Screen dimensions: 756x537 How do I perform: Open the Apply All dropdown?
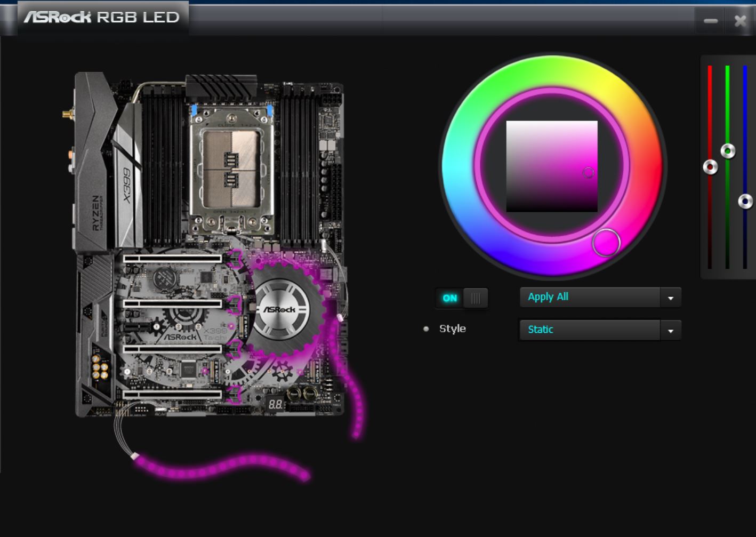coord(600,297)
